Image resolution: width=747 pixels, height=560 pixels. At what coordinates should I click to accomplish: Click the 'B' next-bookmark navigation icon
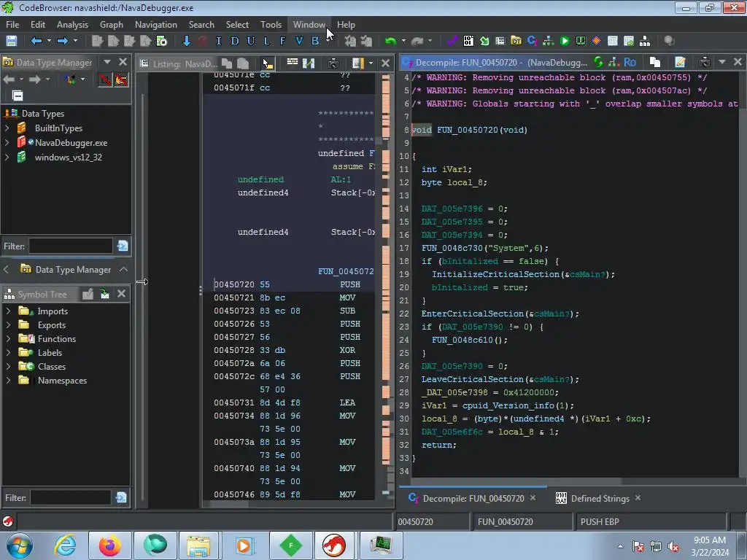point(315,41)
